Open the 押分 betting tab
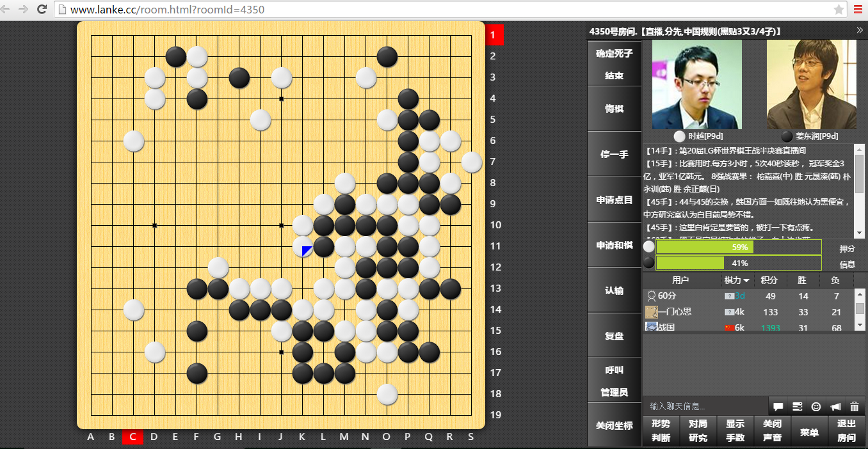This screenshot has height=449, width=868. (848, 248)
